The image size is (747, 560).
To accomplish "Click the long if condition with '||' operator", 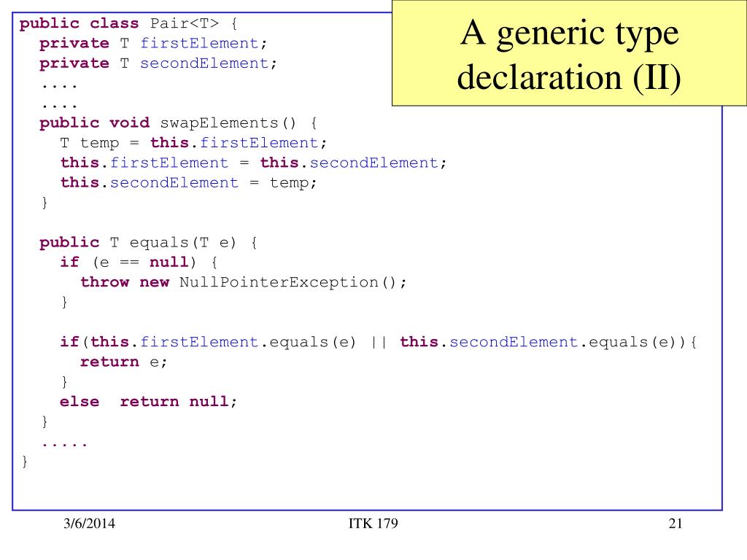I will 379,343.
